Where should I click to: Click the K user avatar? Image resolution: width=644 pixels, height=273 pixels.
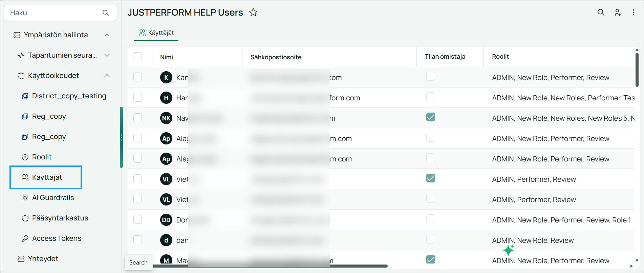coord(166,77)
